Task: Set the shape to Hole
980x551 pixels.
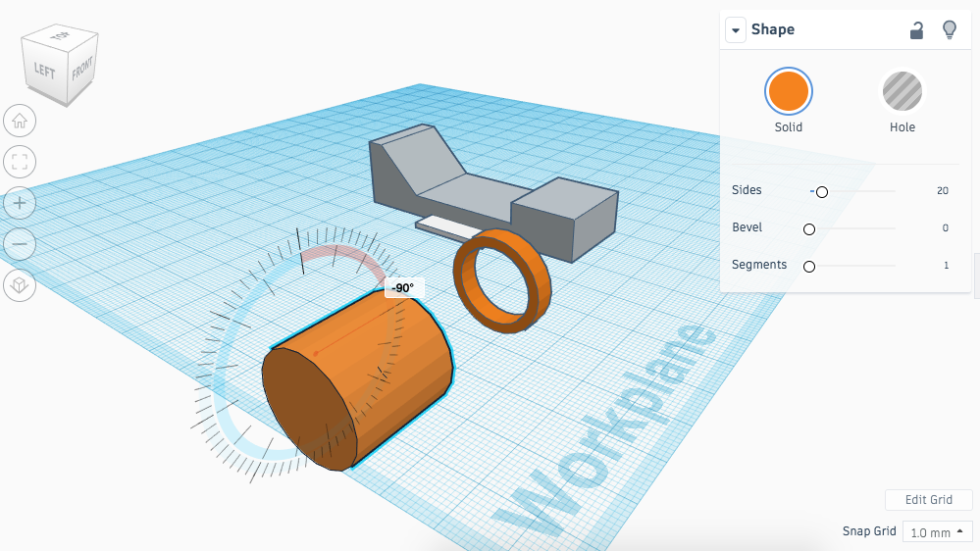Action: (902, 91)
